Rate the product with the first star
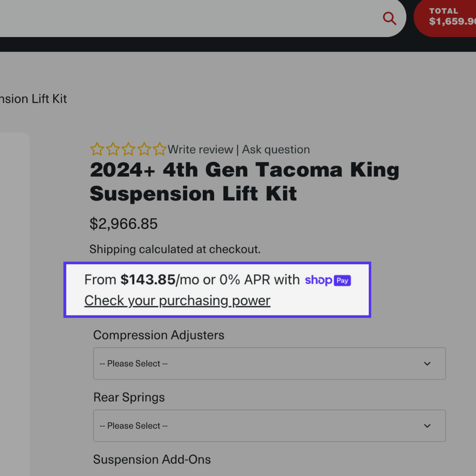Viewport: 476px width, 476px height. pos(97,149)
